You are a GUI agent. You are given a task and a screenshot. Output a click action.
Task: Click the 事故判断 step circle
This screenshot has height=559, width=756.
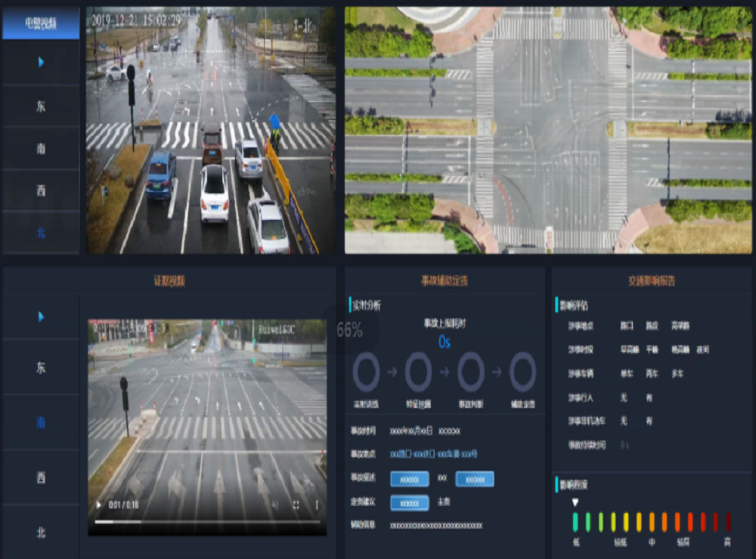[x=470, y=372]
